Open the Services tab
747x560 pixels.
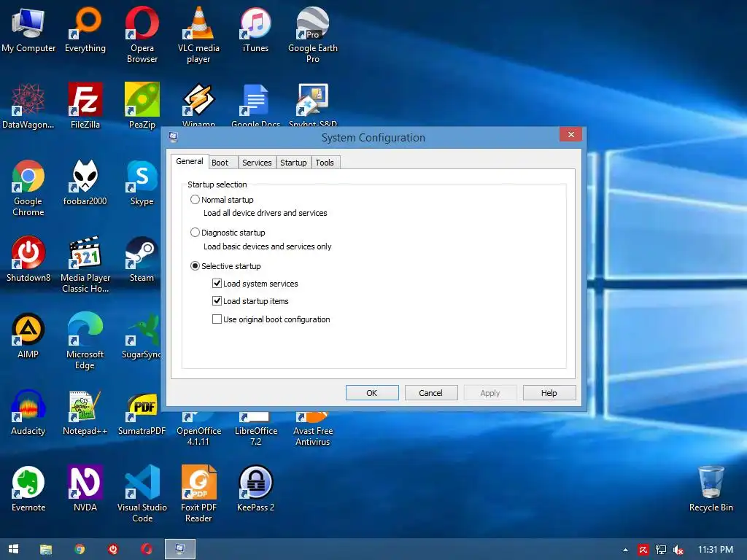(257, 163)
